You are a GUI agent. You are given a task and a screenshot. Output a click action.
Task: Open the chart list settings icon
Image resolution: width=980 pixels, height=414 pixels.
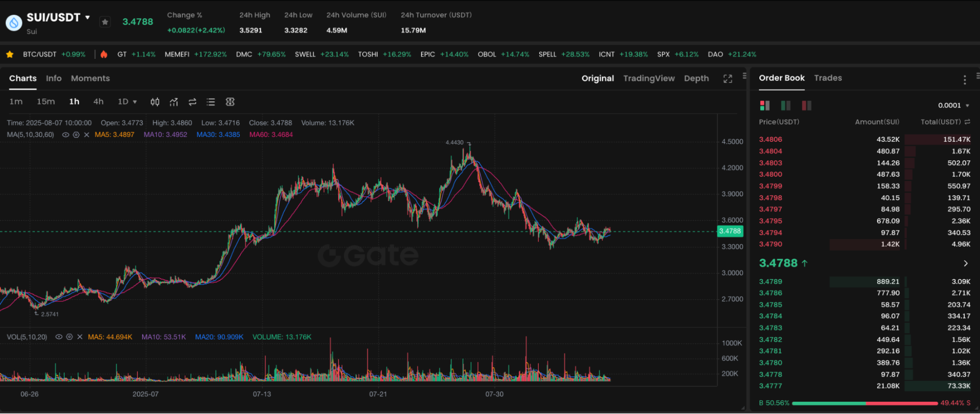pos(211,102)
